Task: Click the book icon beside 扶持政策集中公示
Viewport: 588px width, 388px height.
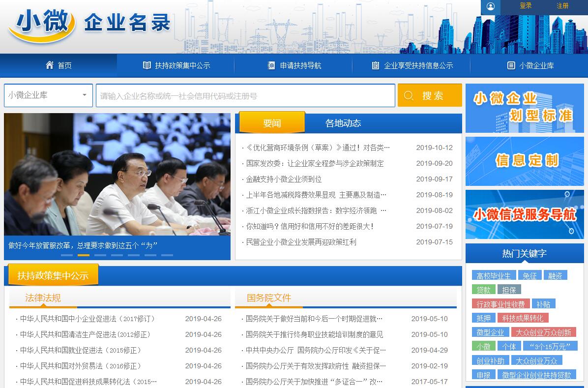Action: [x=147, y=65]
